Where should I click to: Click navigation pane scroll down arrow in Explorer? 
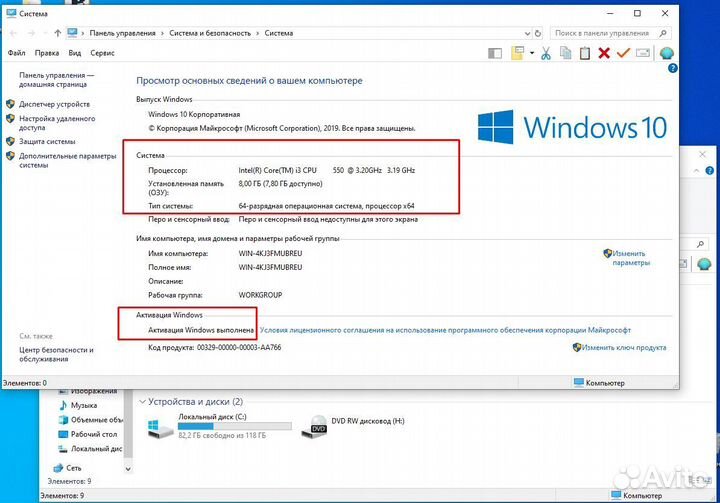click(x=128, y=469)
